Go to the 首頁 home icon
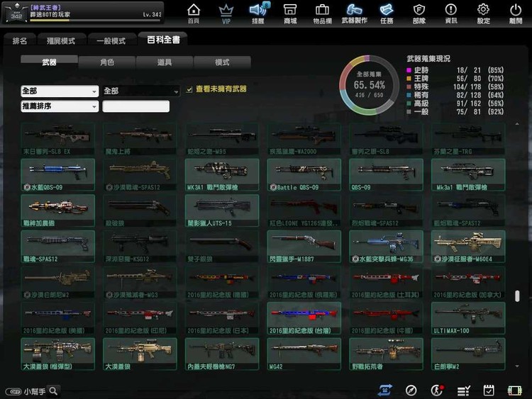532x399 pixels. pos(194,13)
